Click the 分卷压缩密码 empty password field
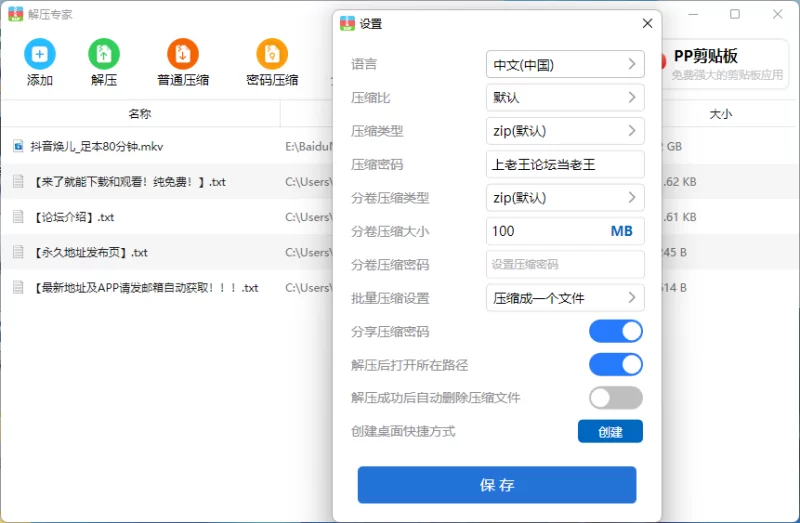 point(565,264)
